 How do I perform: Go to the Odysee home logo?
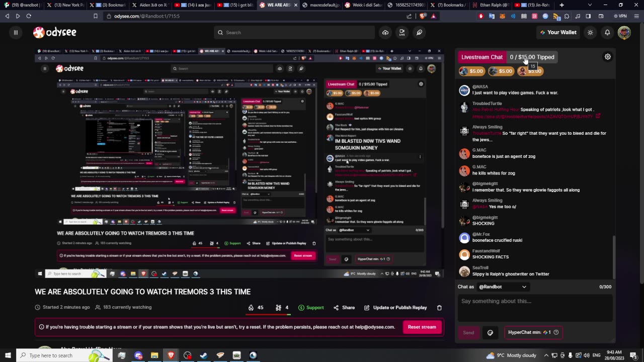pos(55,32)
